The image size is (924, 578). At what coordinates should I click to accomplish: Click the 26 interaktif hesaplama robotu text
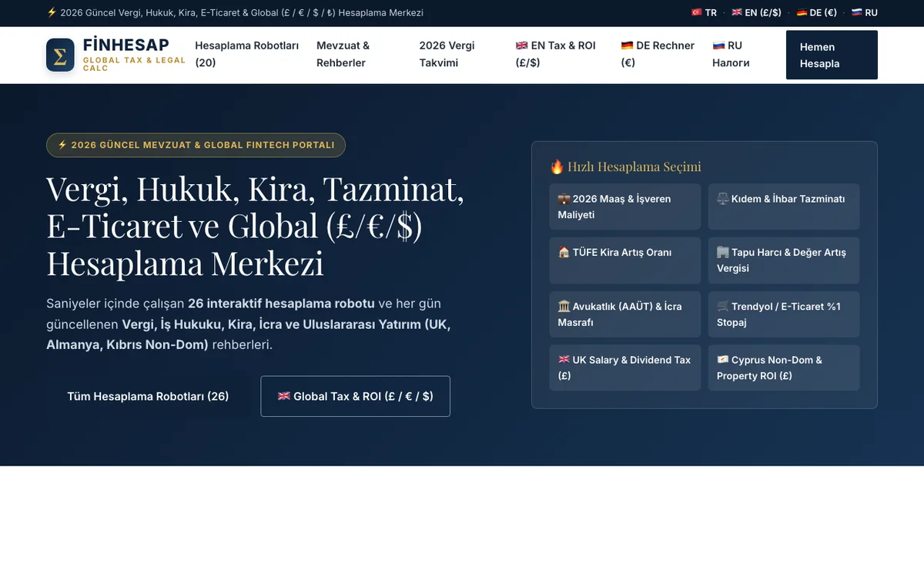point(281,303)
